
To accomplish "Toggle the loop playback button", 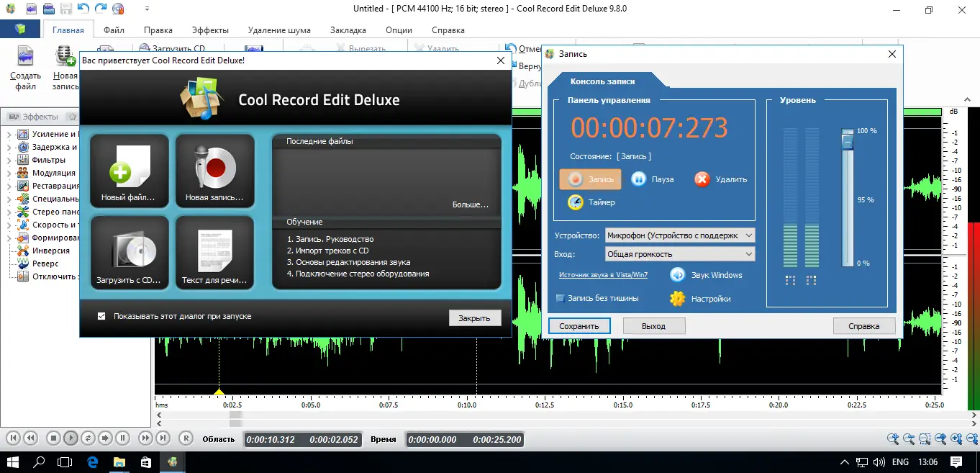I will pos(88,438).
